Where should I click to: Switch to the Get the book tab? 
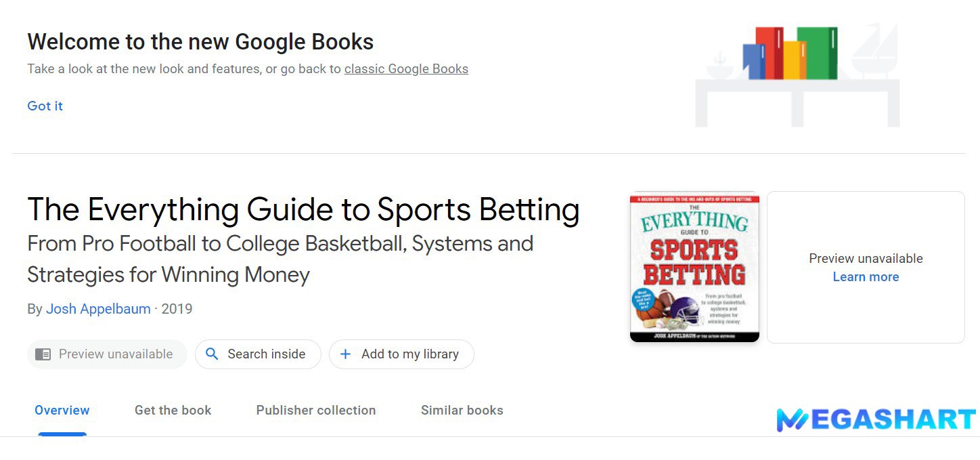tap(173, 410)
